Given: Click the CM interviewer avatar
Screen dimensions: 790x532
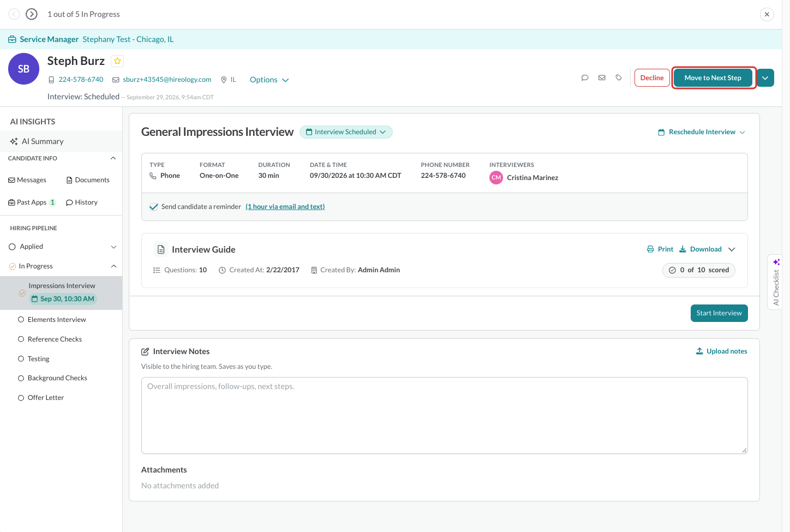Looking at the screenshot, I should 496,178.
